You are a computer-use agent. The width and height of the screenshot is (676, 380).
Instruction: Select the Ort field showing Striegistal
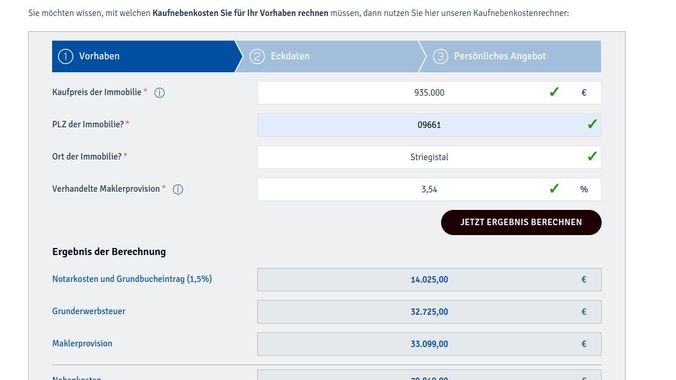(x=429, y=157)
